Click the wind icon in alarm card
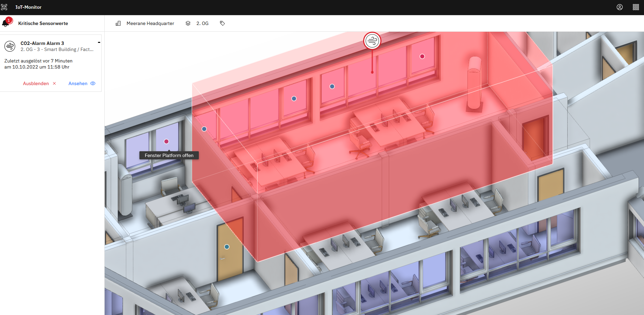 tap(10, 46)
